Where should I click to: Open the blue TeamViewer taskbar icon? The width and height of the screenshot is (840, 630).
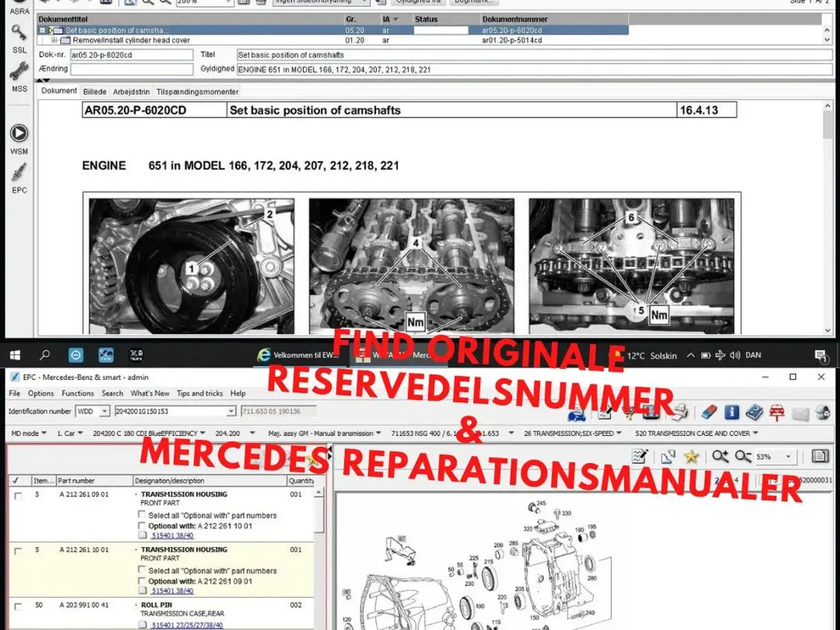(x=76, y=355)
